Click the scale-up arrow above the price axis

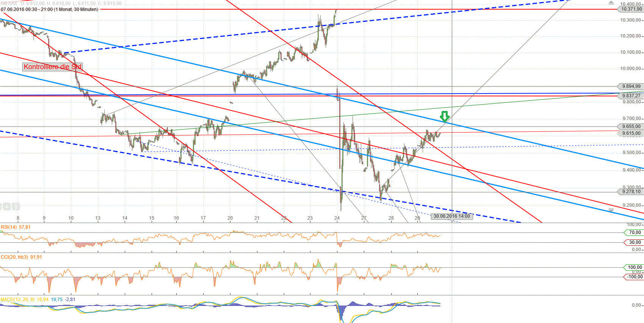pos(611,3)
